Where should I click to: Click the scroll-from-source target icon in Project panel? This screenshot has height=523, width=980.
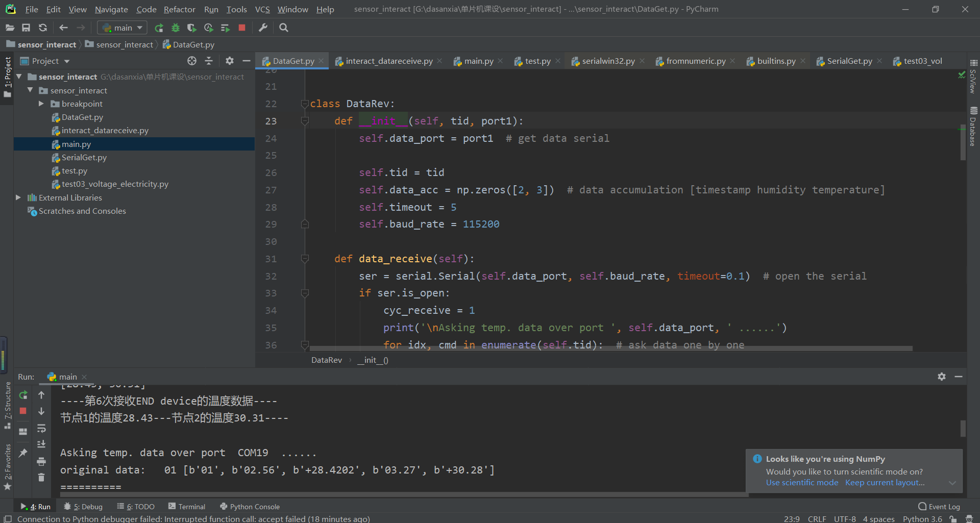point(192,61)
